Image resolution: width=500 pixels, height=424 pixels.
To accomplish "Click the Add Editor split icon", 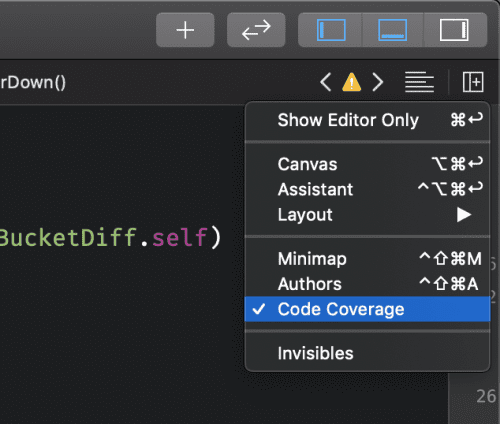I will click(x=473, y=82).
